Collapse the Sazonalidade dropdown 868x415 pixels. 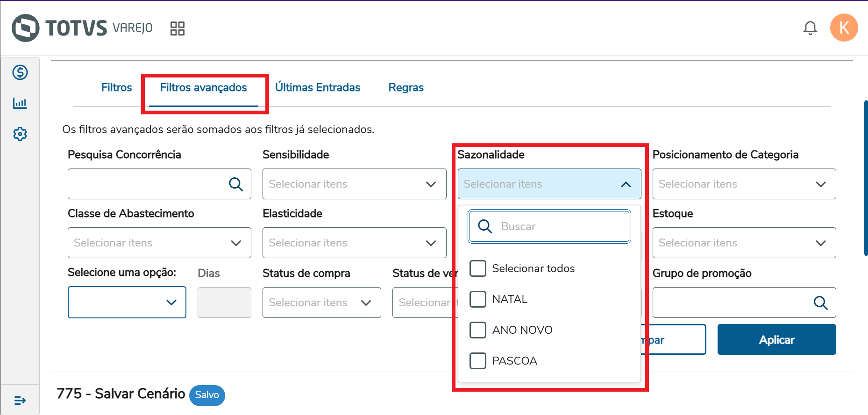[626, 184]
